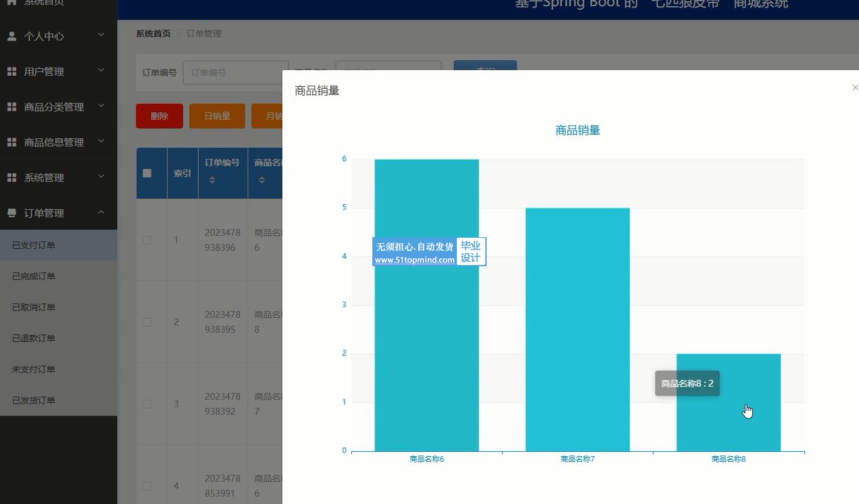Click the 订单管理 store icon

click(x=11, y=213)
